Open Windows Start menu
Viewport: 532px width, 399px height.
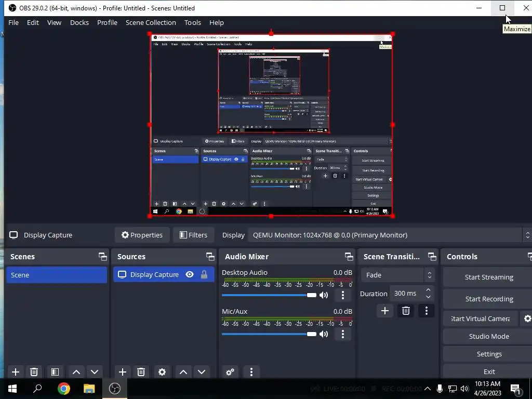click(12, 389)
